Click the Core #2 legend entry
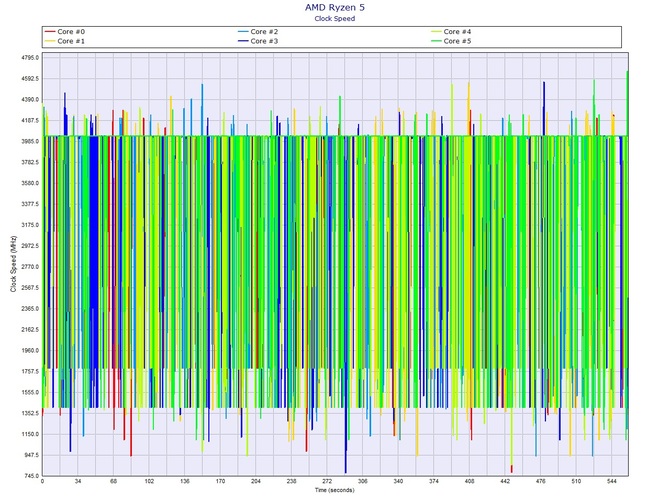The width and height of the screenshot is (670, 502). point(258,32)
